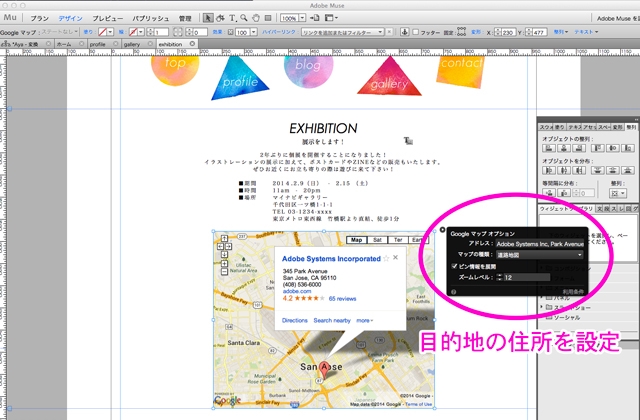The height and width of the screenshot is (420, 640).
Task: Close the exhibition document tab
Action: [192, 44]
